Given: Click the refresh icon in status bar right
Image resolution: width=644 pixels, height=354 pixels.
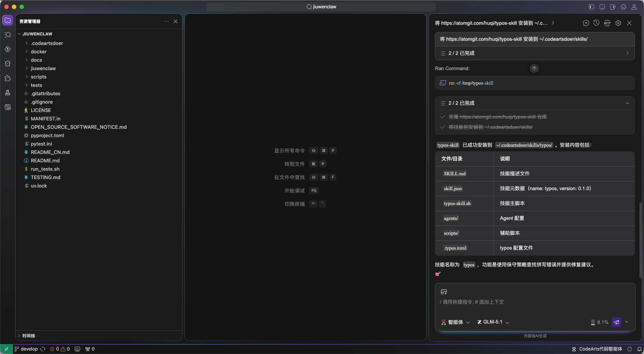Looking at the screenshot, I should tap(630, 349).
